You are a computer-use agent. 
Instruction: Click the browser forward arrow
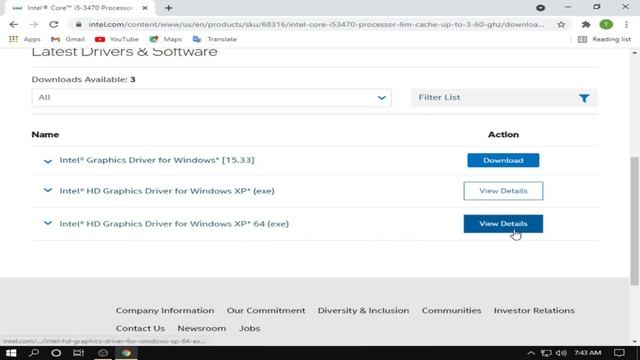click(33, 24)
